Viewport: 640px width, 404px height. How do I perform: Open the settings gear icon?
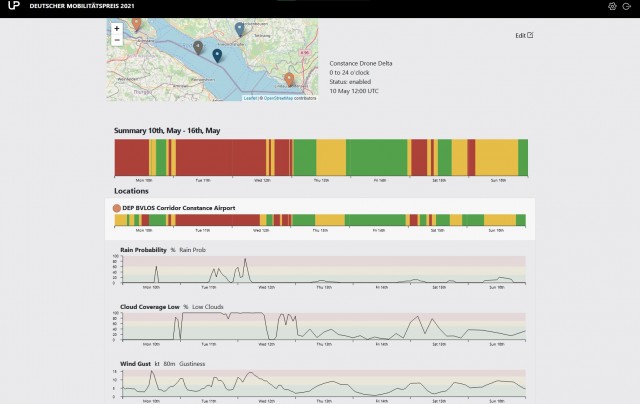tap(612, 7)
